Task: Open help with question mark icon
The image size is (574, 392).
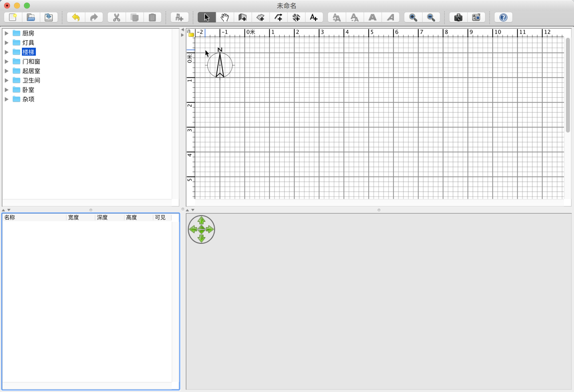Action: pyautogui.click(x=503, y=17)
